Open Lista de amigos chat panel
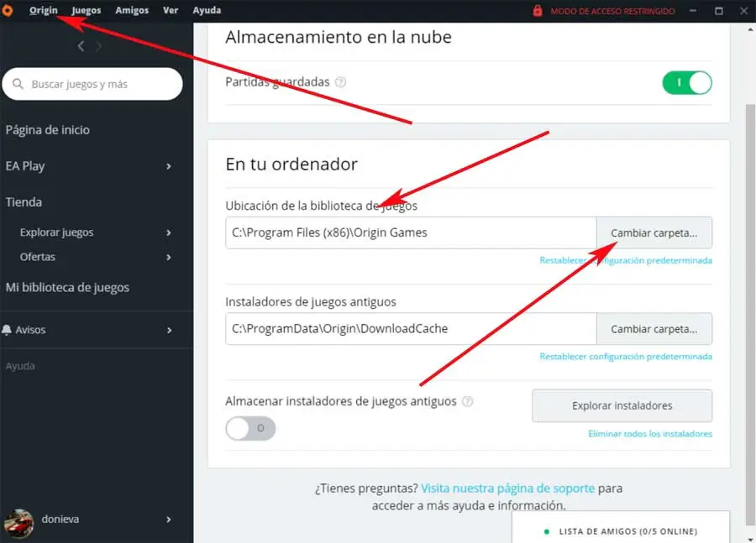Screen dimensions: 756x543 [x=621, y=527]
